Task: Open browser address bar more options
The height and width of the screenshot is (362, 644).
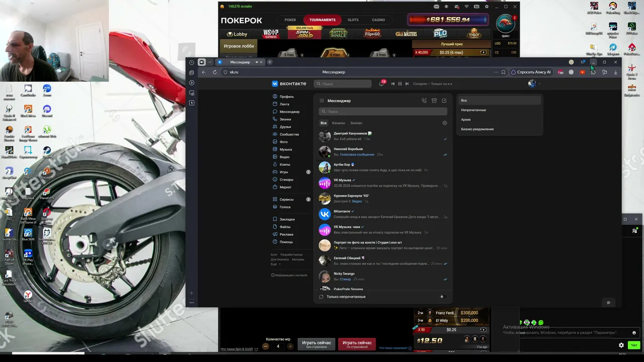Action: pyautogui.click(x=497, y=72)
